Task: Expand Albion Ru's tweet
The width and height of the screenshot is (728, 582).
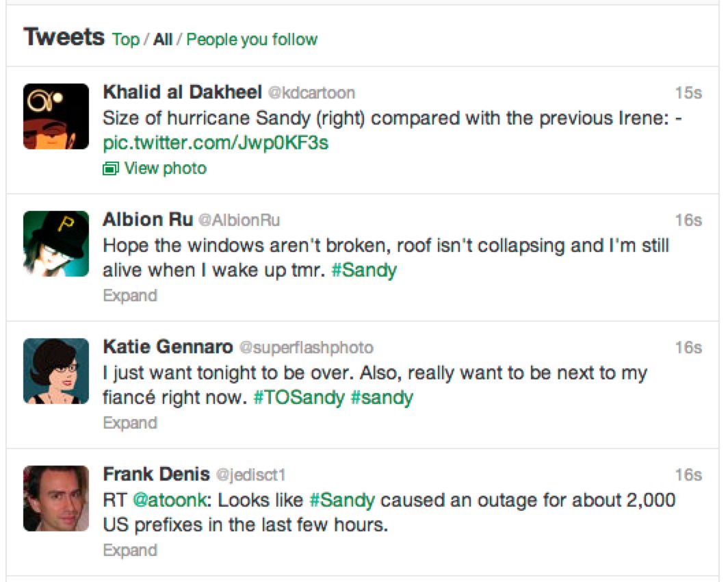Action: point(129,295)
